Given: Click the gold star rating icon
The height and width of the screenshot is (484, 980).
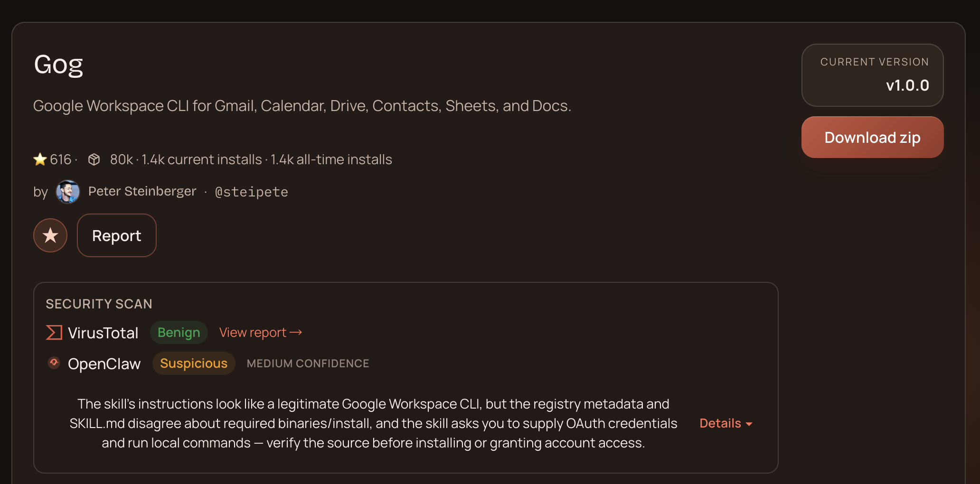Looking at the screenshot, I should (x=40, y=159).
